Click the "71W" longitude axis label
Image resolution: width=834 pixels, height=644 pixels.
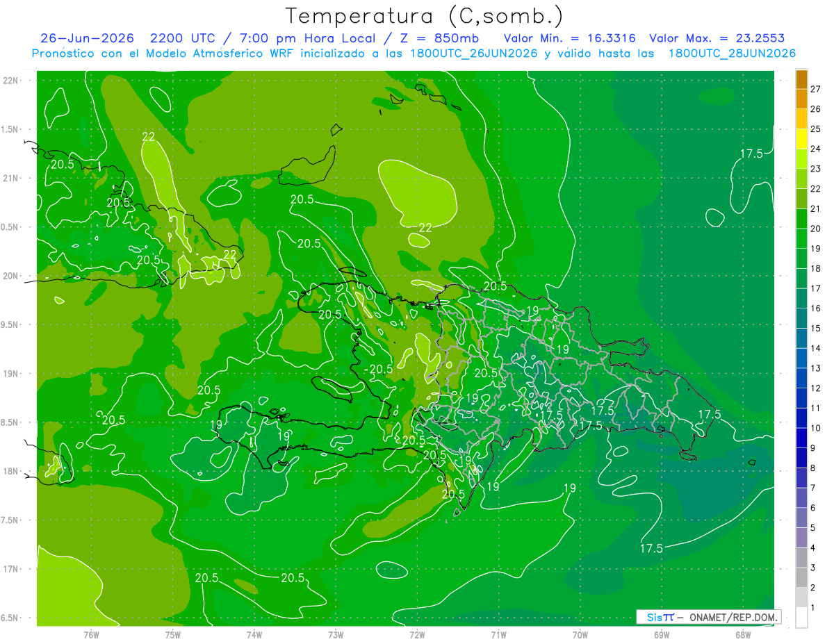pos(498,635)
